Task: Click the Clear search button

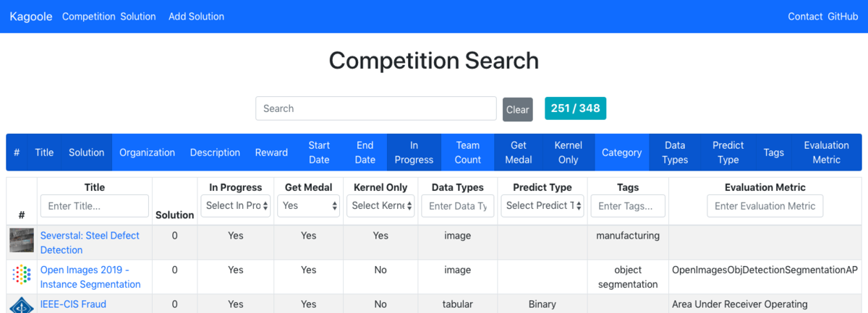Action: (x=517, y=110)
